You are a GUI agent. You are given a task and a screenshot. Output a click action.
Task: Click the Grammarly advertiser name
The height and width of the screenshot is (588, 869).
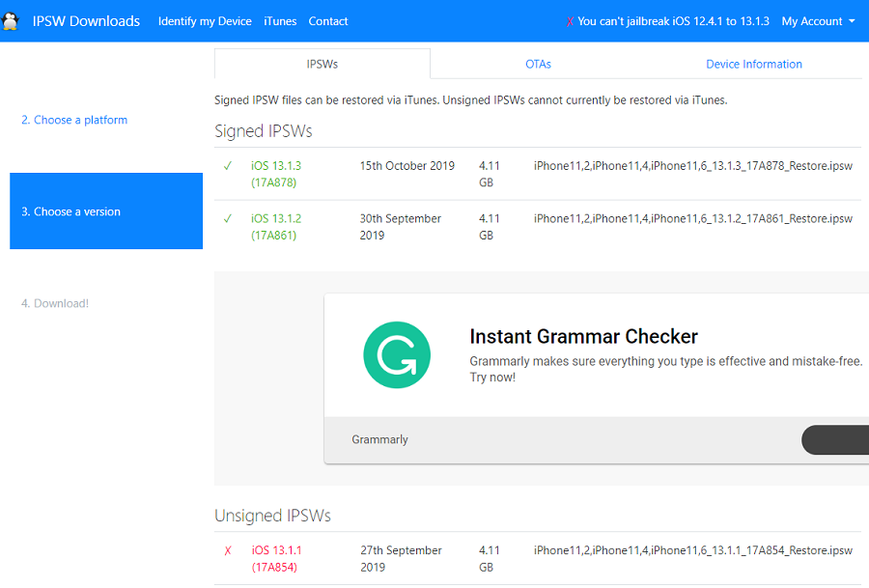(x=379, y=439)
